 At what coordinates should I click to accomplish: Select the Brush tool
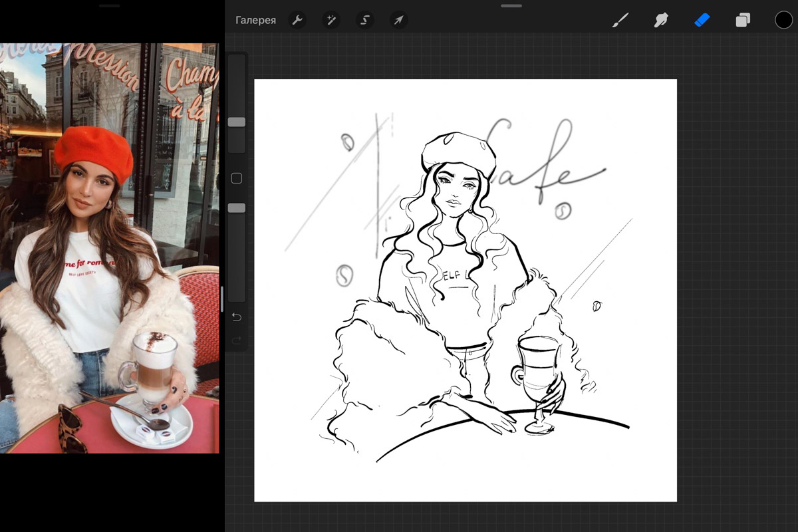620,20
